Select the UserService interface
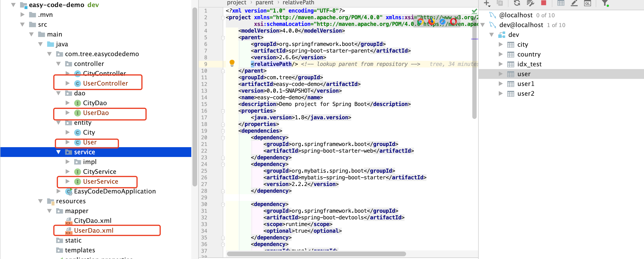 [101, 181]
